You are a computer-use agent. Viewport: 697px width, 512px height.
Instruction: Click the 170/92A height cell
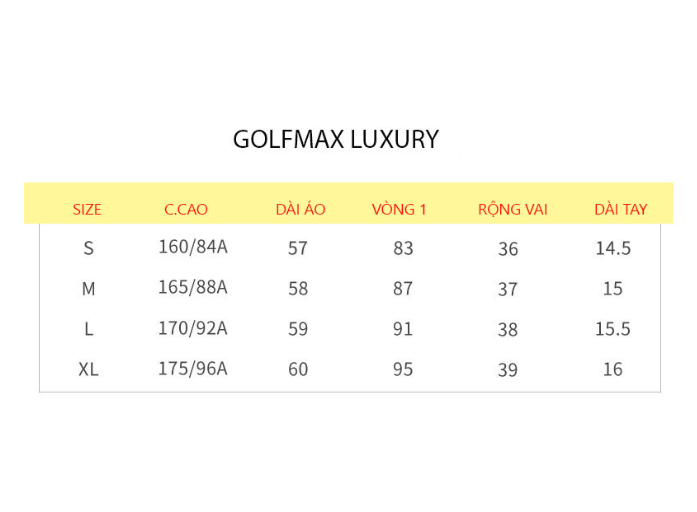[x=193, y=328]
